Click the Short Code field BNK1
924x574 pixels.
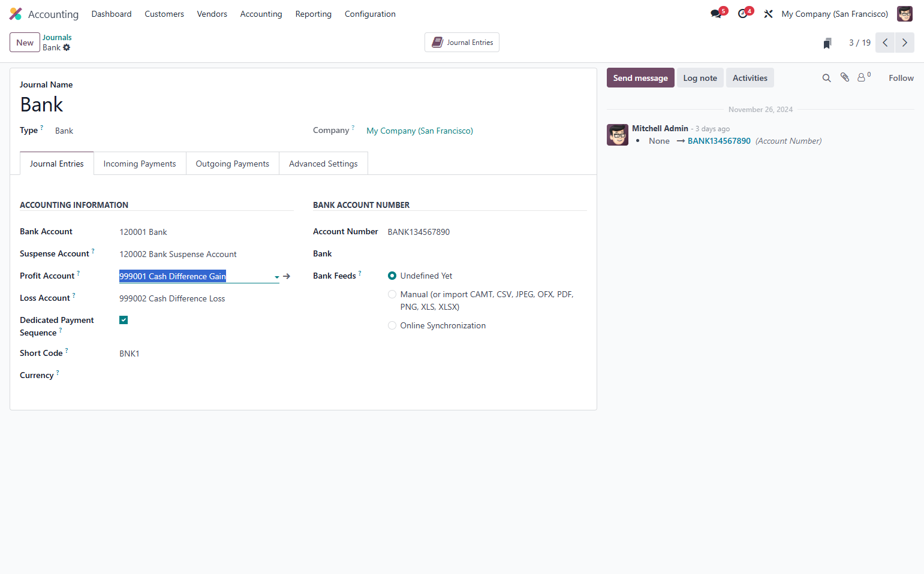pyautogui.click(x=206, y=354)
